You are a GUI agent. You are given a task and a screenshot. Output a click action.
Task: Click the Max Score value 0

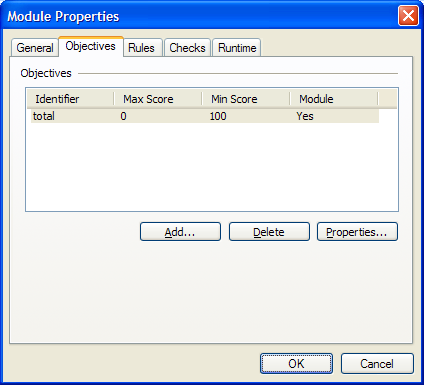click(123, 116)
